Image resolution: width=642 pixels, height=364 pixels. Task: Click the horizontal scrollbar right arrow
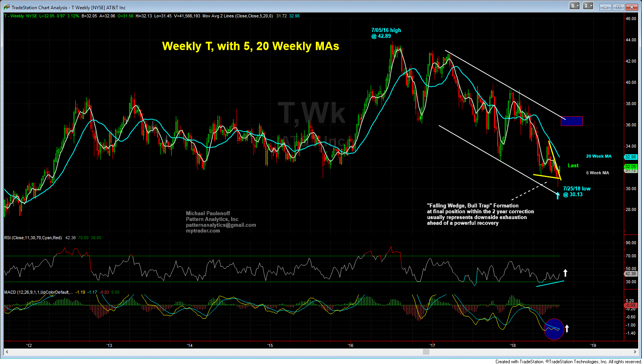(x=635, y=352)
